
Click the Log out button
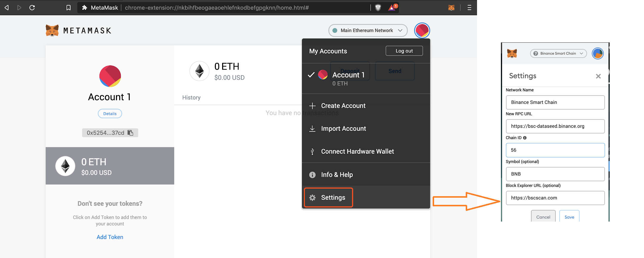click(404, 51)
